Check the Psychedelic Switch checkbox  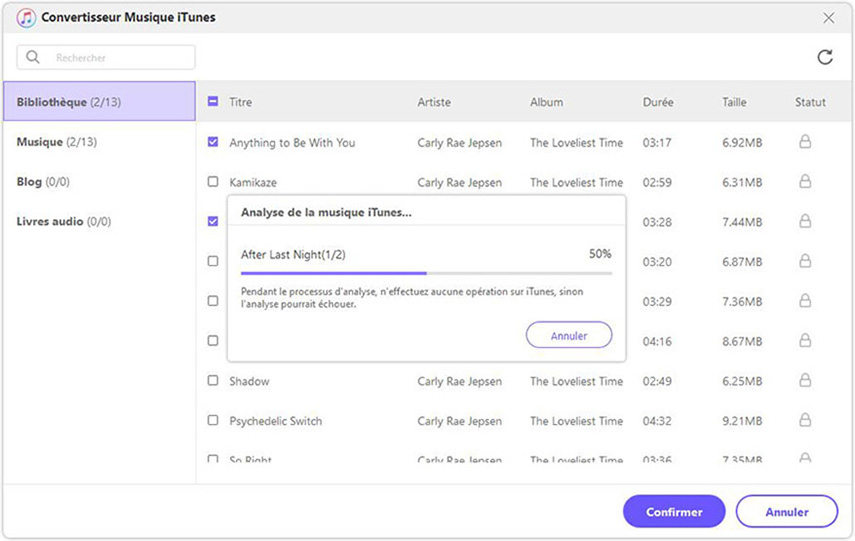tap(213, 420)
